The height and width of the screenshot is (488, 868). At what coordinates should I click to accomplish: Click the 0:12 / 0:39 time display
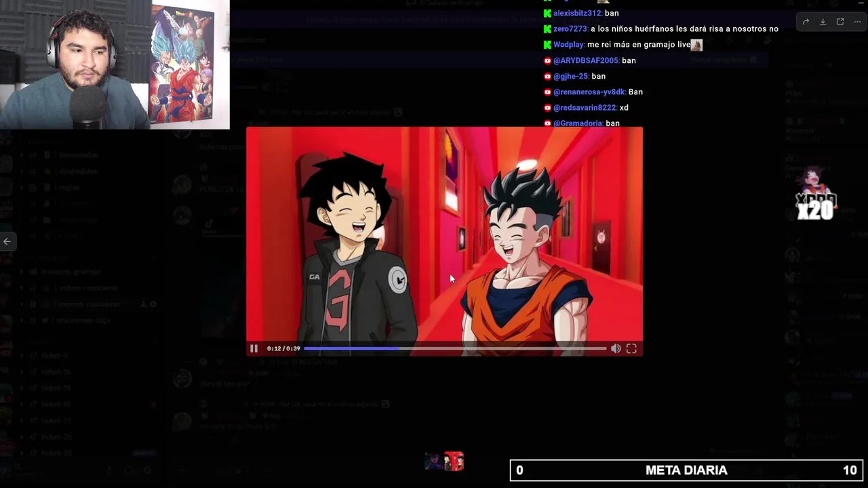tap(283, 348)
